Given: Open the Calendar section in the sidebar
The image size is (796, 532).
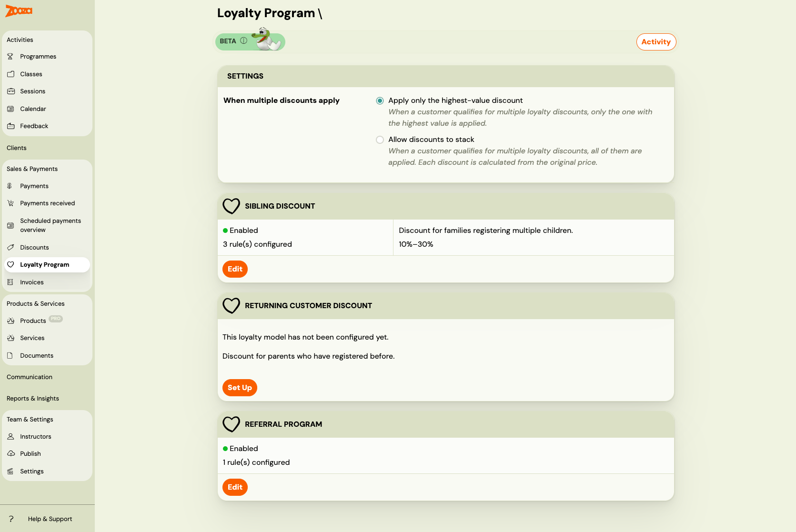Looking at the screenshot, I should (33, 109).
